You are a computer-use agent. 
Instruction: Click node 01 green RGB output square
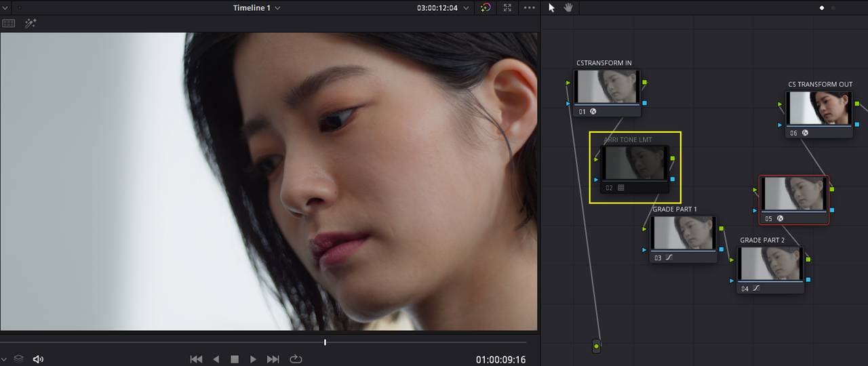click(x=644, y=83)
